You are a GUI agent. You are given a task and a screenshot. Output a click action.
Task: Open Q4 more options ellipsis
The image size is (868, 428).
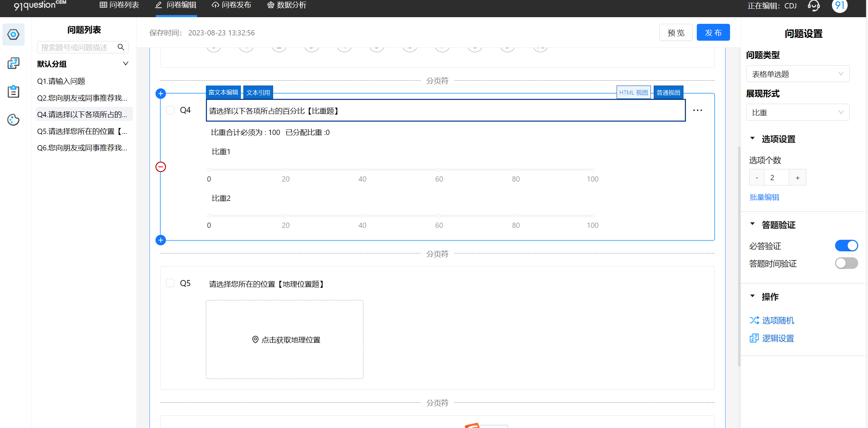point(697,110)
